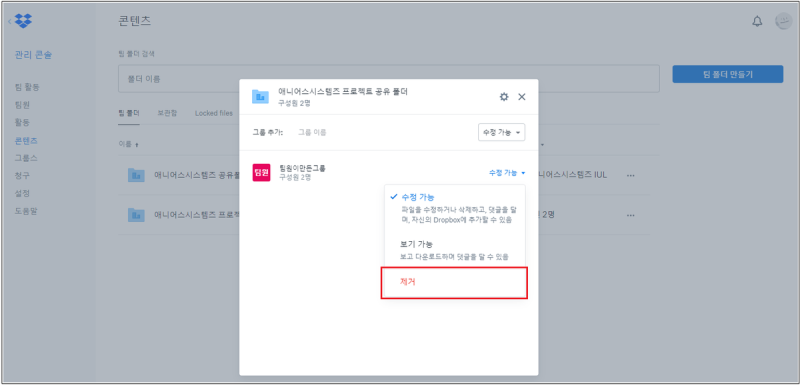The height and width of the screenshot is (385, 800).
Task: Go to 콘텐츠 in sidebar
Action: click(26, 140)
